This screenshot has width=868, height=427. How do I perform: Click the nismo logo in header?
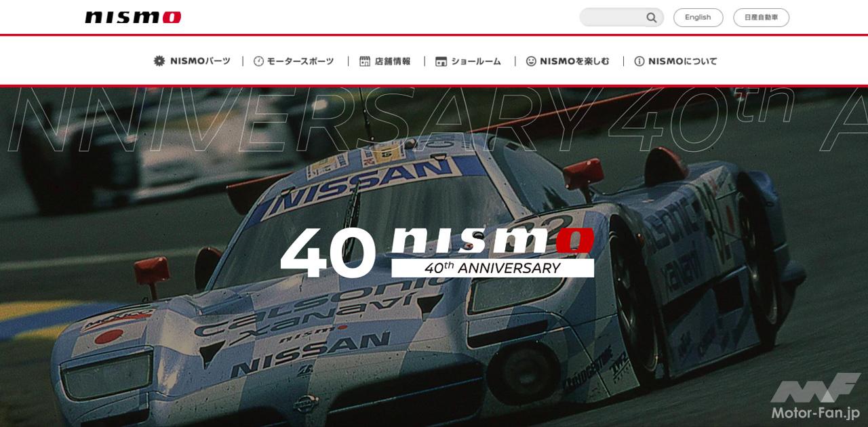pos(133,17)
